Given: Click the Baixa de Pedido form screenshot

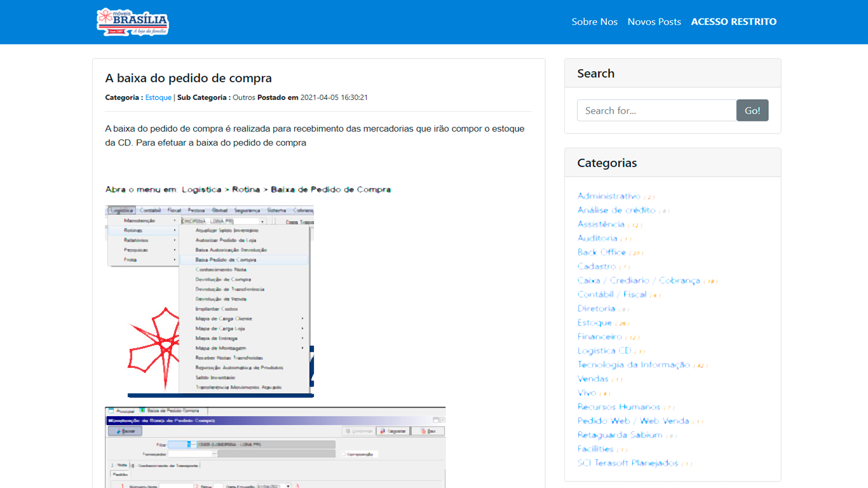Looking at the screenshot, I should click(275, 447).
